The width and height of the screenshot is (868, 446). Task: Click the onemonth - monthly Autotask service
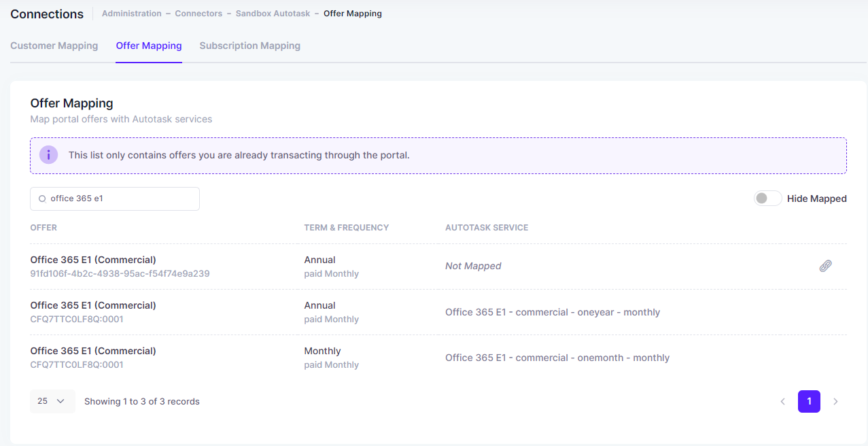tap(557, 358)
